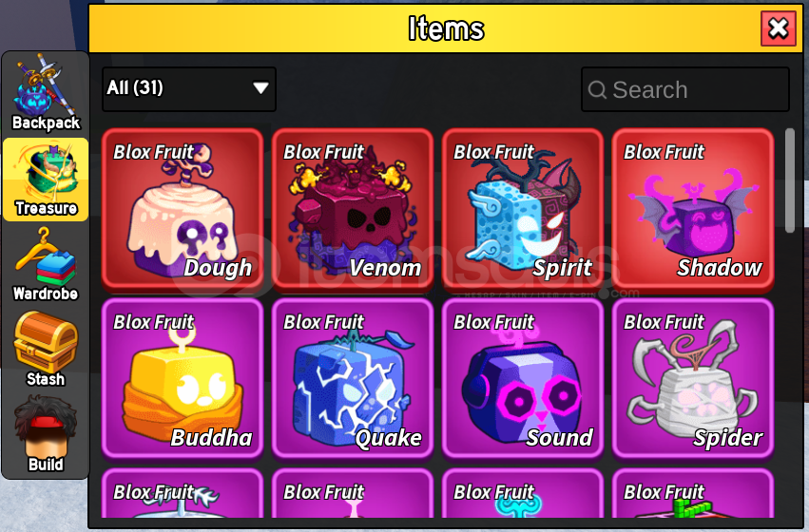This screenshot has width=809, height=532.
Task: Expand the All (31) filter dropdown
Action: point(189,88)
